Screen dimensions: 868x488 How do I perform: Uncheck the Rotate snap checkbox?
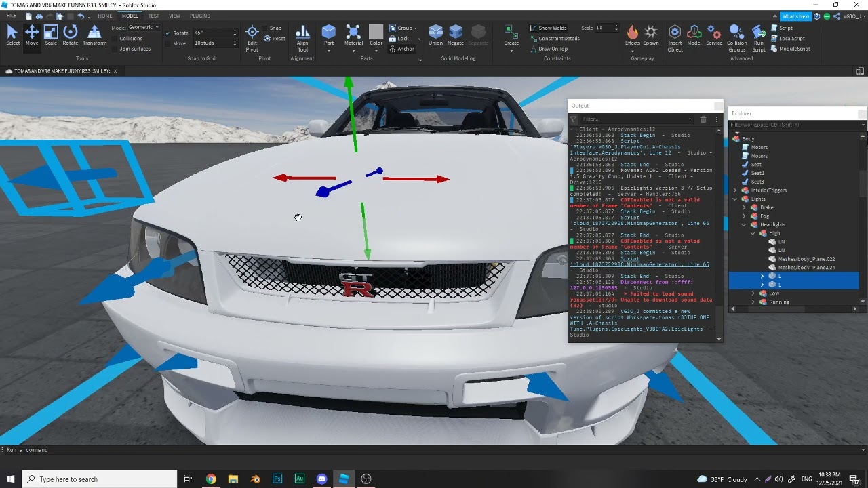pyautogui.click(x=168, y=33)
